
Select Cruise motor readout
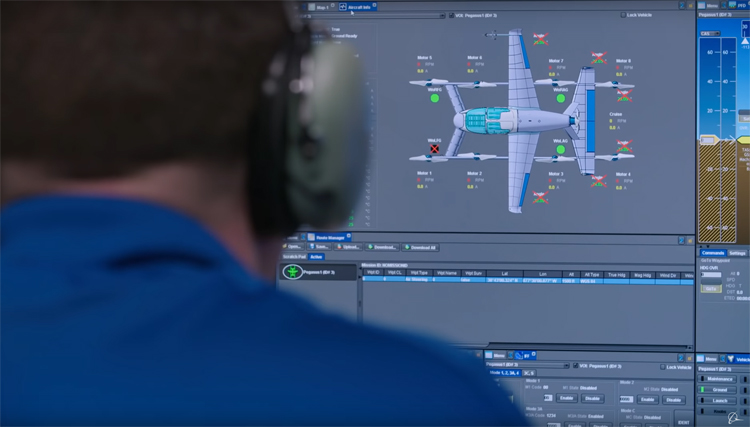pyautogui.click(x=616, y=121)
